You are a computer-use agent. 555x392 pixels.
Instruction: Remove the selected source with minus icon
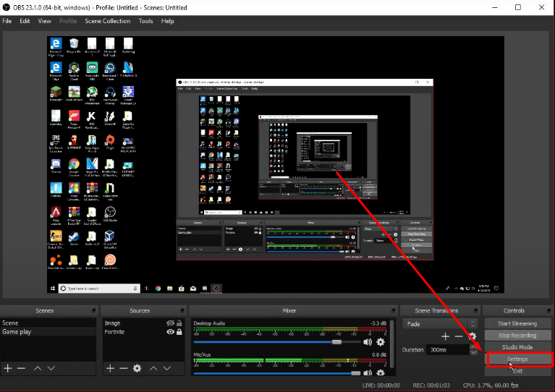pyautogui.click(x=124, y=369)
